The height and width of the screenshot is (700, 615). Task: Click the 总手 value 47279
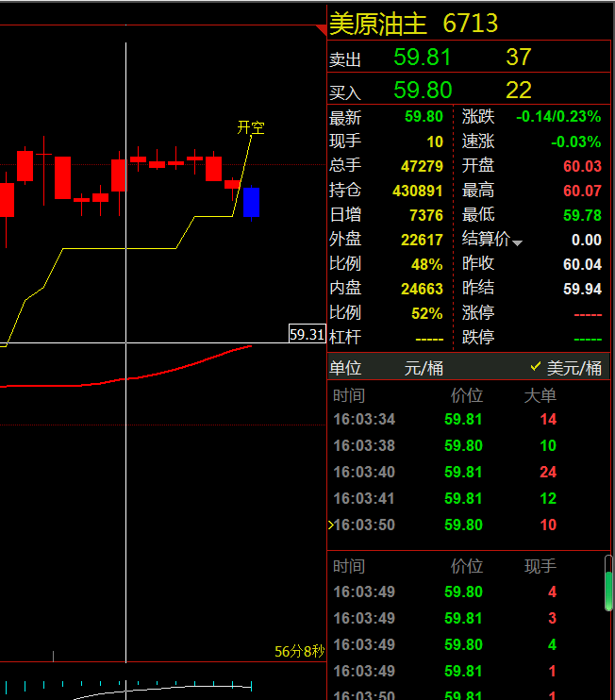tap(422, 166)
